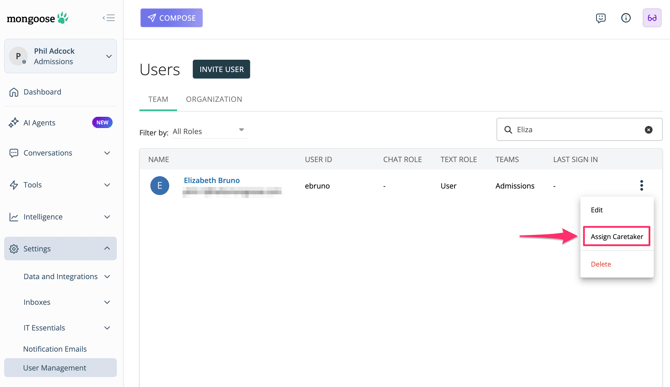Click the ebruno user ID cell

pyautogui.click(x=317, y=186)
